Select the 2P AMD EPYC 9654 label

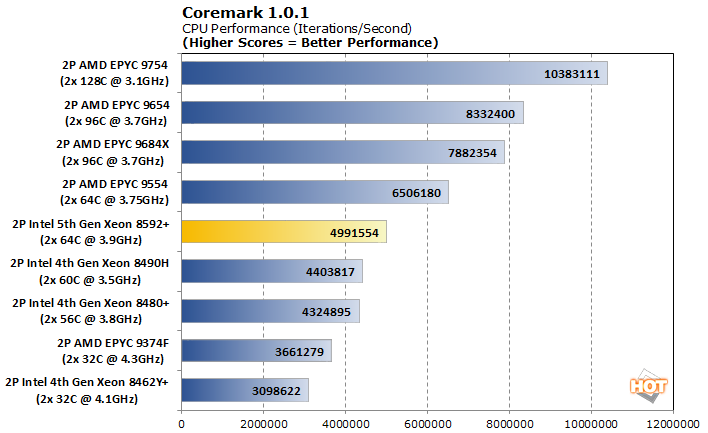116,105
